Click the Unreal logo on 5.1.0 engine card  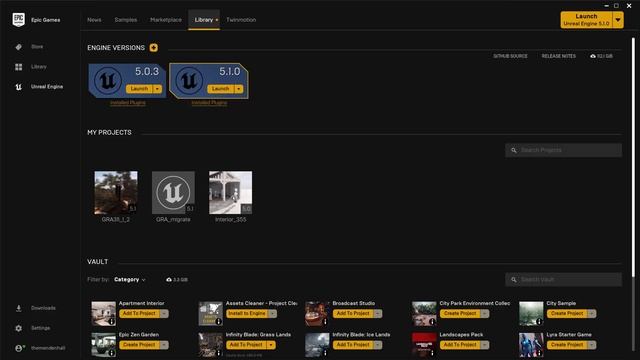pyautogui.click(x=189, y=80)
